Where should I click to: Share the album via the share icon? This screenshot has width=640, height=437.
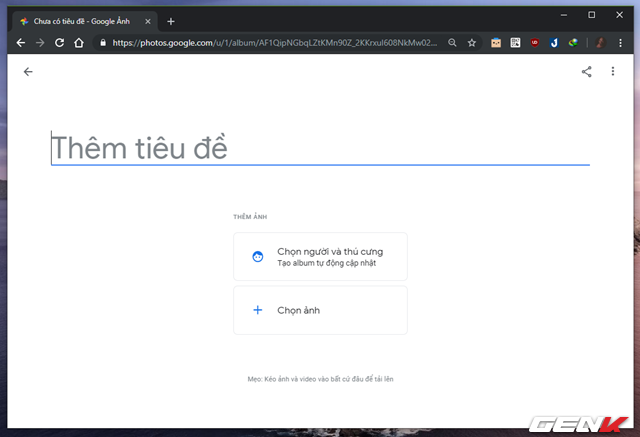click(x=587, y=72)
